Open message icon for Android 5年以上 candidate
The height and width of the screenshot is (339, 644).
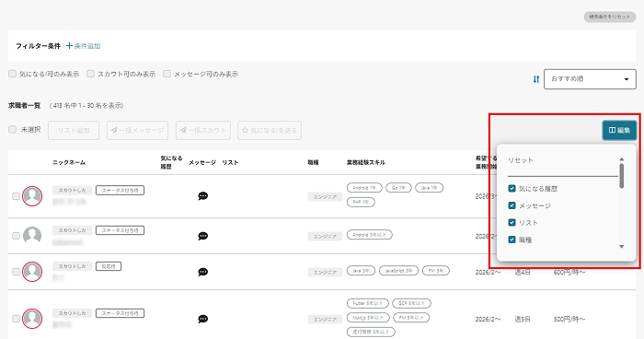pyautogui.click(x=203, y=236)
